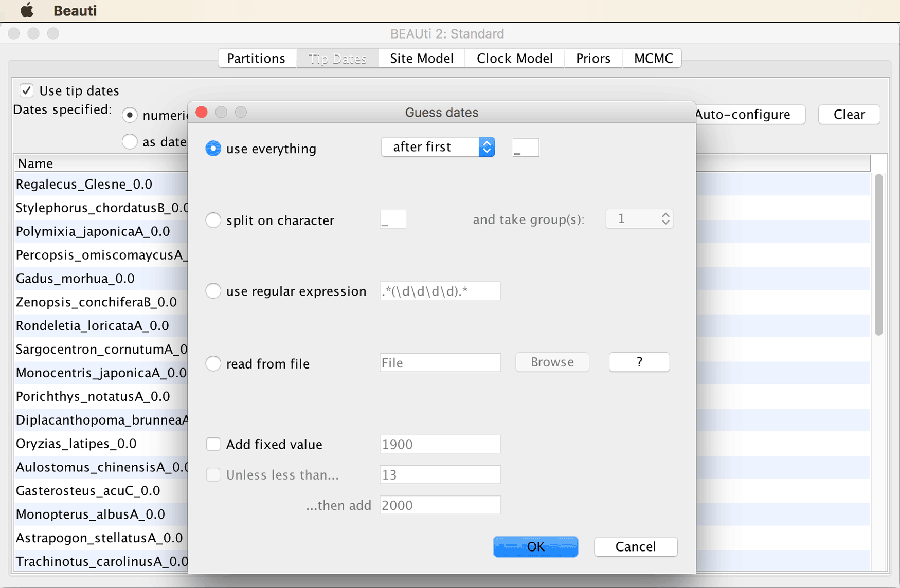Viewport: 900px width, 588px height.
Task: Toggle the Use tip dates checkbox
Action: tap(27, 90)
